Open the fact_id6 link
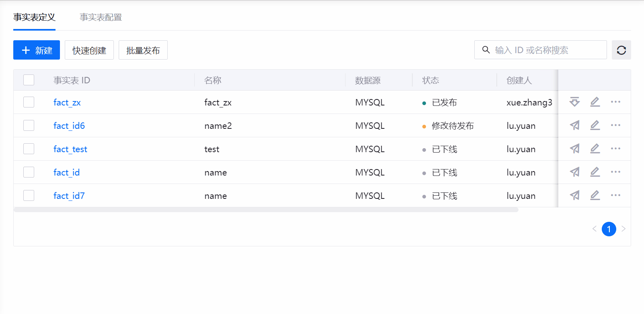 [x=69, y=126]
